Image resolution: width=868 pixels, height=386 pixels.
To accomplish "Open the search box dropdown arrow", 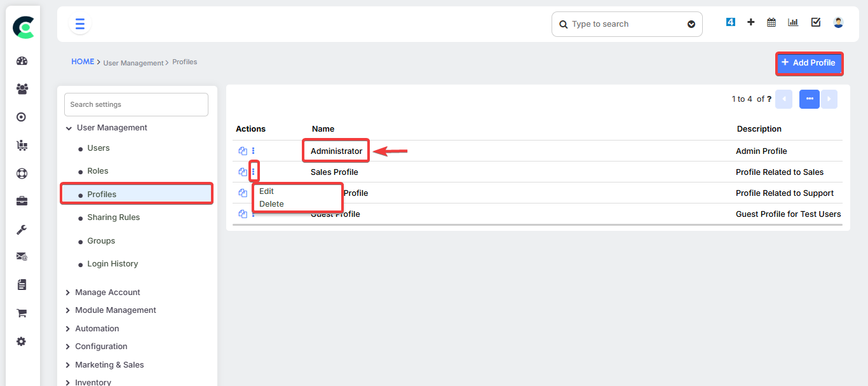I will [x=691, y=25].
